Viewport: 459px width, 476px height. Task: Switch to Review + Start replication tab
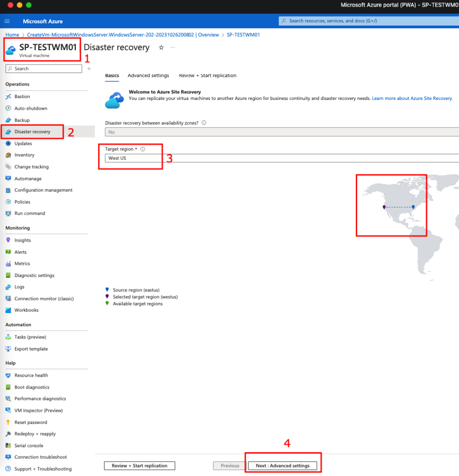(207, 75)
